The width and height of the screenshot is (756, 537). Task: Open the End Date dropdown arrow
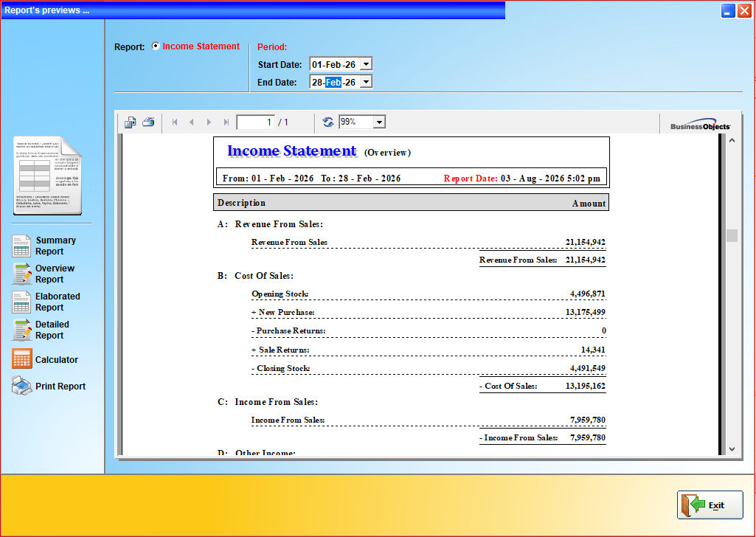point(367,82)
